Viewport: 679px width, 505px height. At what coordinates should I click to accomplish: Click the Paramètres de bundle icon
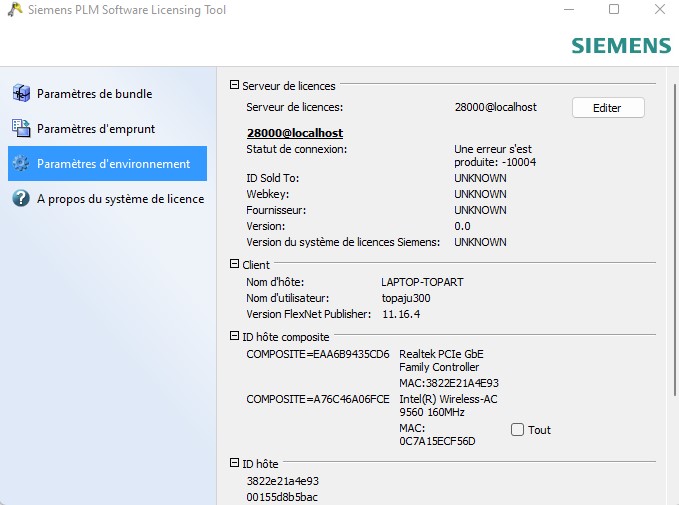pyautogui.click(x=21, y=93)
